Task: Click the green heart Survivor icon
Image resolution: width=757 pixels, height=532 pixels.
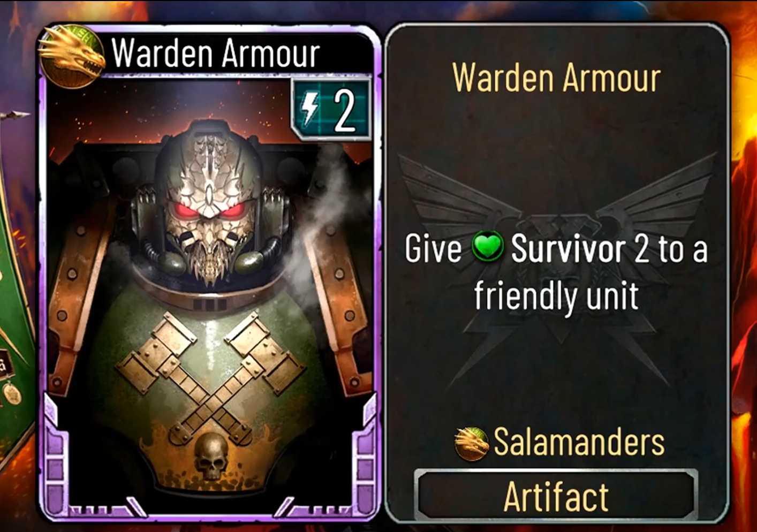Action: pos(487,248)
